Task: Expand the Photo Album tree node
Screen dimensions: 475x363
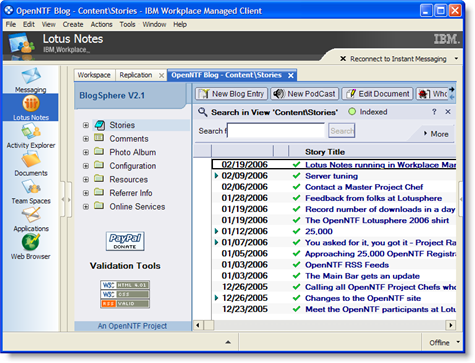Action: click(x=86, y=152)
